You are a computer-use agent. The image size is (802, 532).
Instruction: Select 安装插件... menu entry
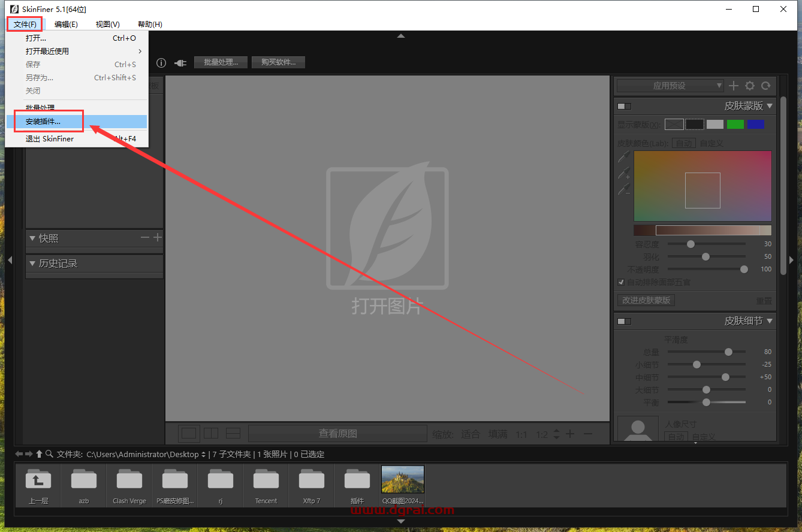point(43,122)
